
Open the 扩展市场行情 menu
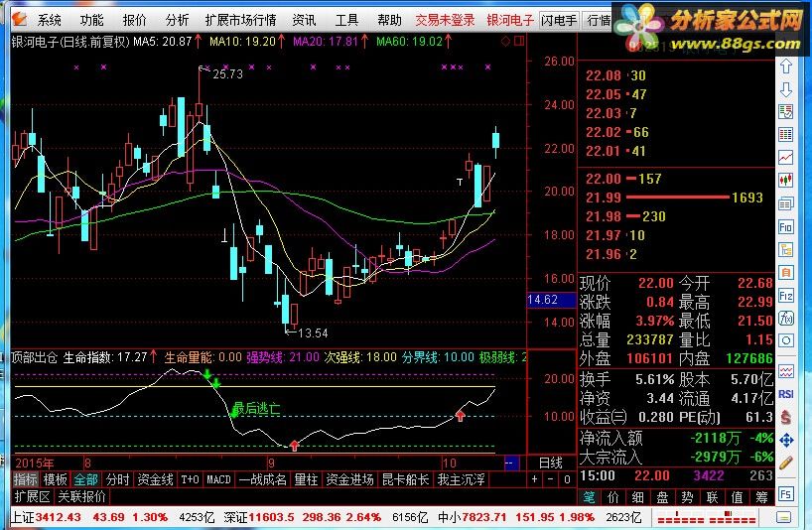[240, 20]
